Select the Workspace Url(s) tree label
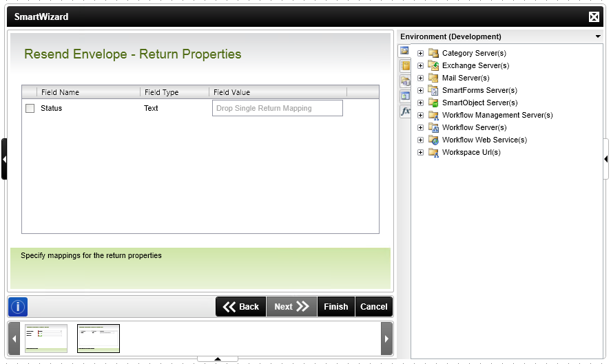The image size is (611, 364). point(471,153)
